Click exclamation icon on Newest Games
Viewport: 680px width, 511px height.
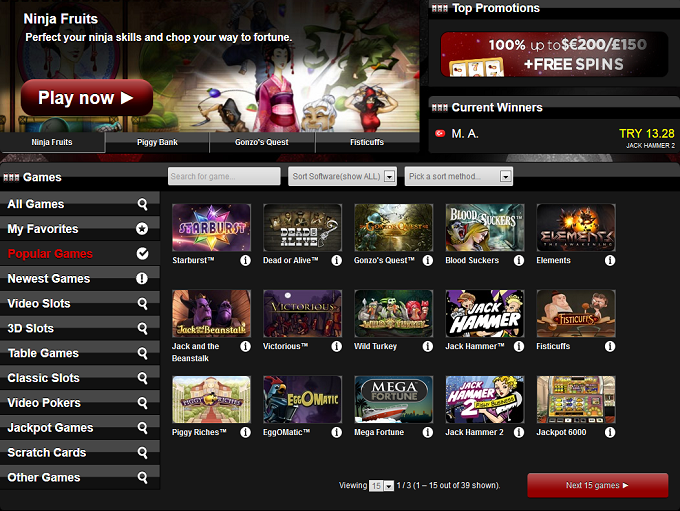[142, 278]
